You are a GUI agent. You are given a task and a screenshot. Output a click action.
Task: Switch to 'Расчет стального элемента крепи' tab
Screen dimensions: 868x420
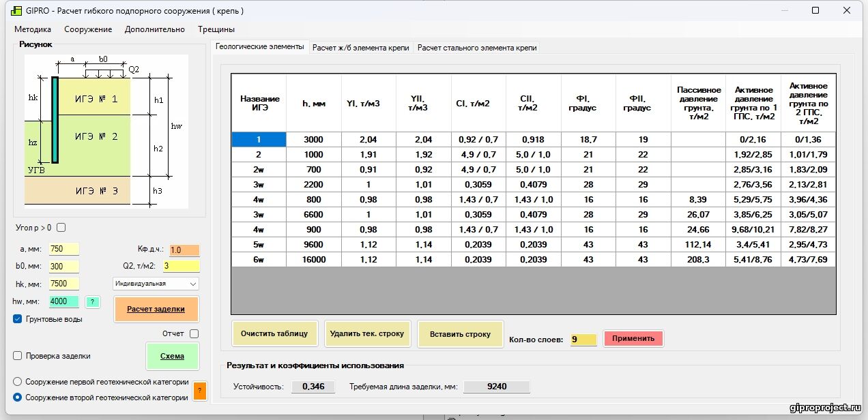pyautogui.click(x=477, y=48)
